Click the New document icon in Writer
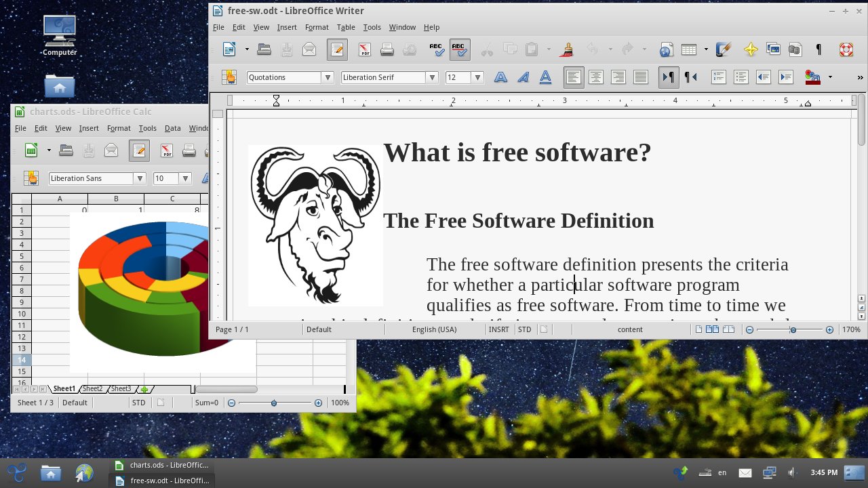Image resolution: width=868 pixels, height=488 pixels. coord(230,49)
